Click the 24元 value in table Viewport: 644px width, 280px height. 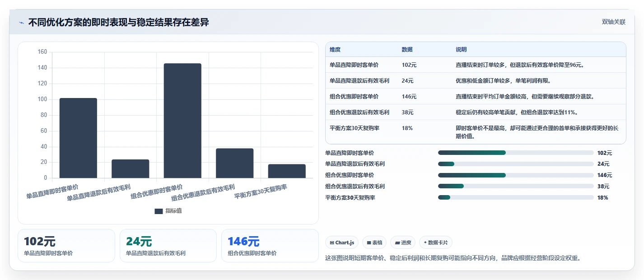point(407,81)
